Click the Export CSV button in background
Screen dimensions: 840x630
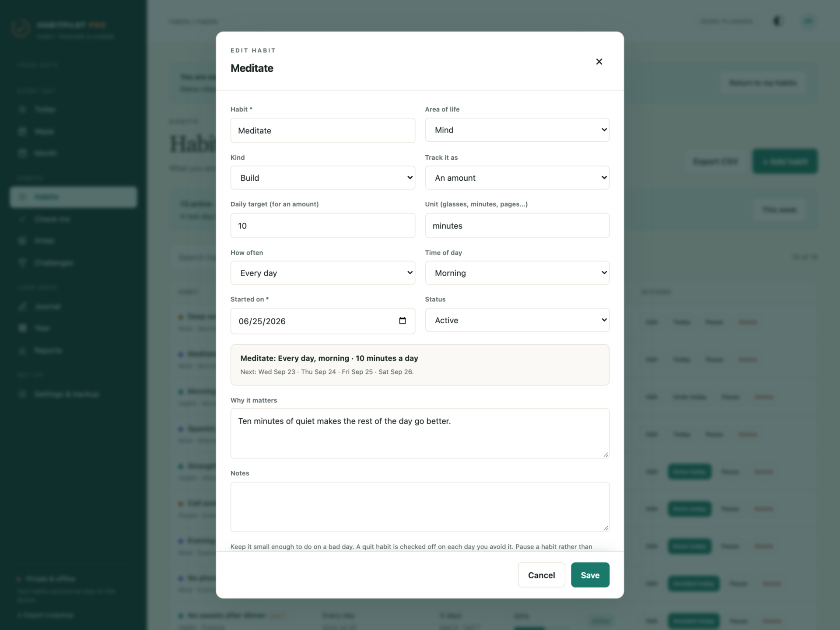pos(715,161)
